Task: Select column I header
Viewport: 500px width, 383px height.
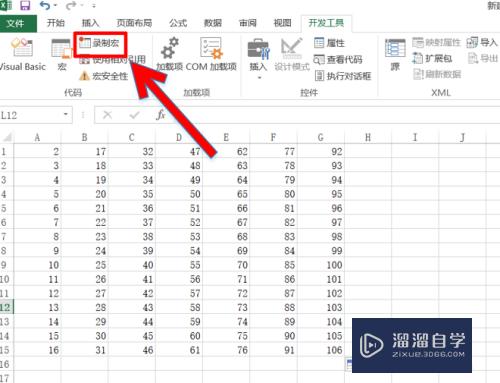Action: [x=415, y=137]
